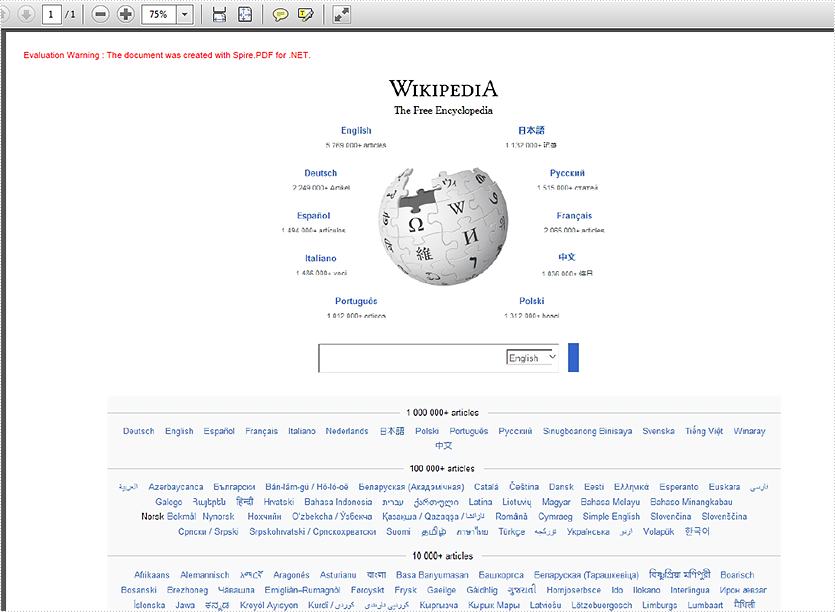Click the Wikipedia search text box
The image size is (835, 612).
(410, 358)
